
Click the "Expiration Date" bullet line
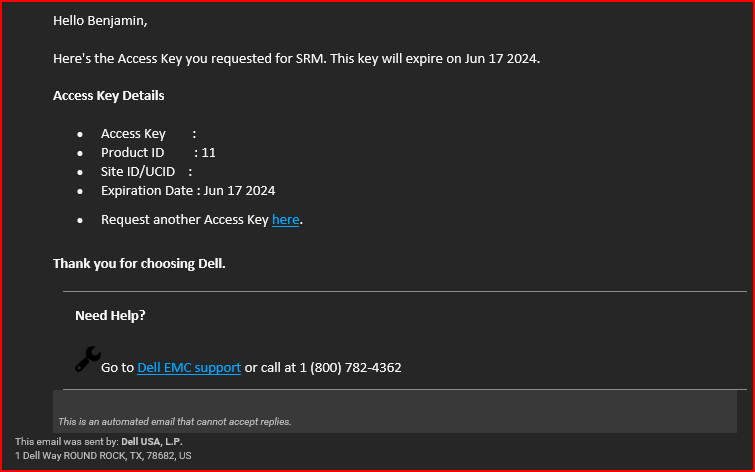(188, 191)
